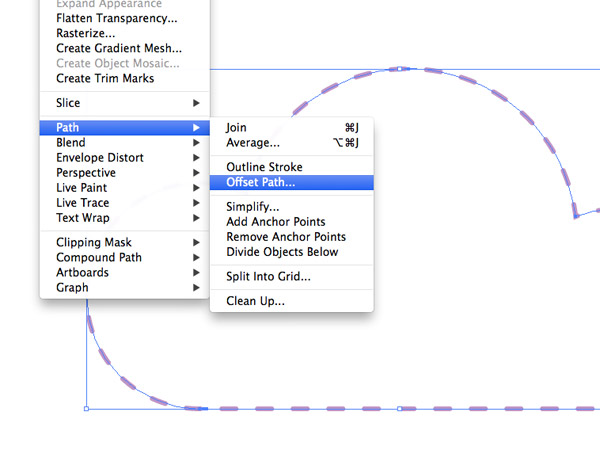
Task: Click the Live Paint submenu arrow
Action: tap(196, 188)
